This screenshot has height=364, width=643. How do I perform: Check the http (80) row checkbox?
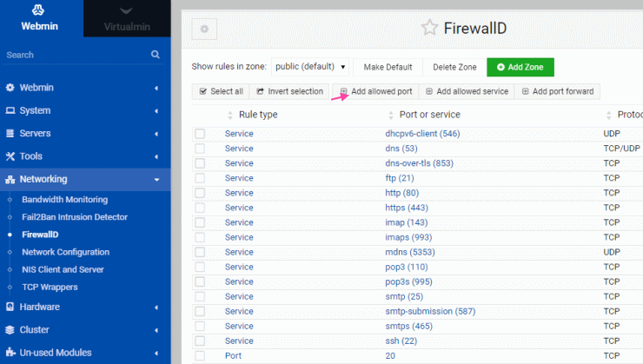pos(200,193)
